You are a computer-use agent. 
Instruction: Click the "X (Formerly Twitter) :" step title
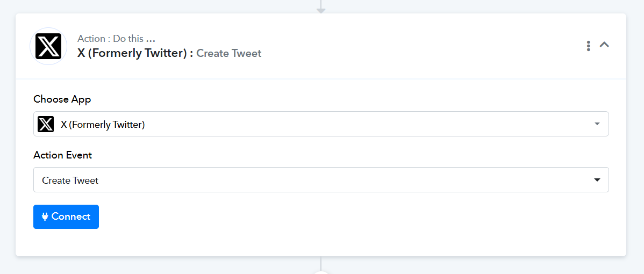135,53
